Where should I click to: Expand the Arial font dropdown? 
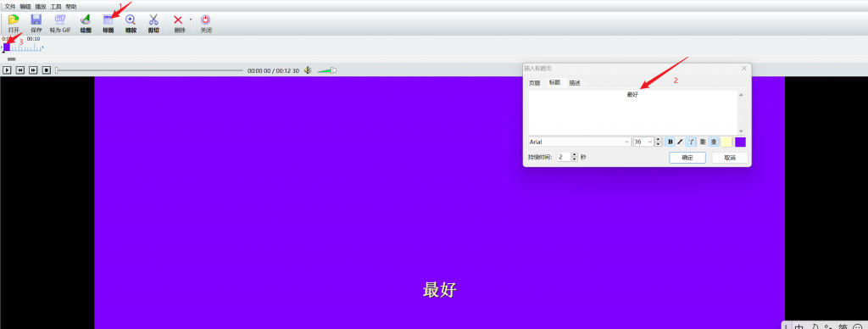(580, 142)
